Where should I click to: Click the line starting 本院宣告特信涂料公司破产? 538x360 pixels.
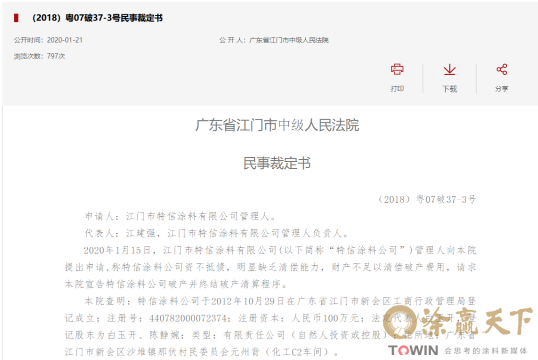click(176, 284)
